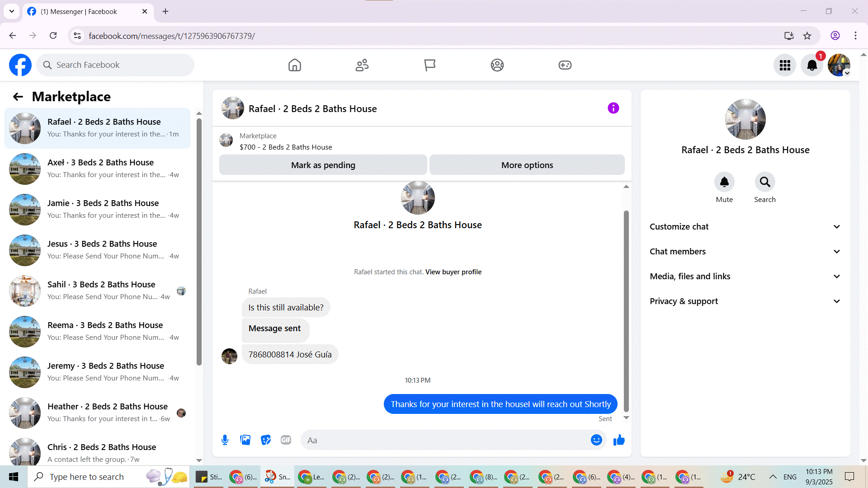Open Sahil 3 Beds 2 Baths conversation

coord(97,291)
